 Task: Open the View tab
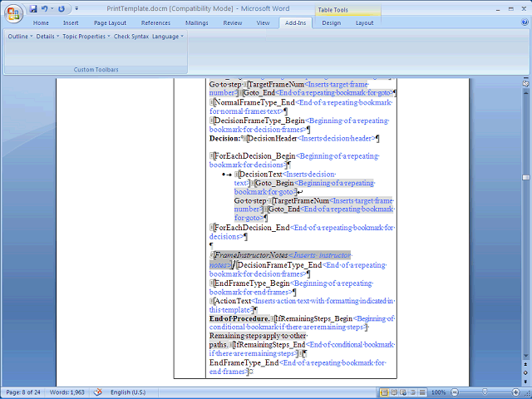tap(263, 22)
